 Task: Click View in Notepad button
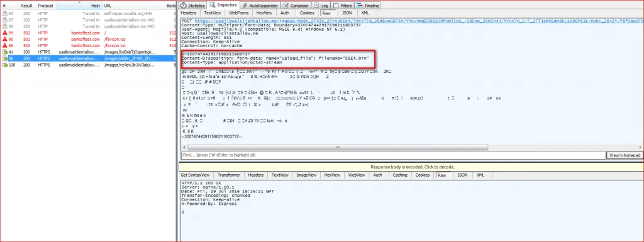tap(625, 155)
